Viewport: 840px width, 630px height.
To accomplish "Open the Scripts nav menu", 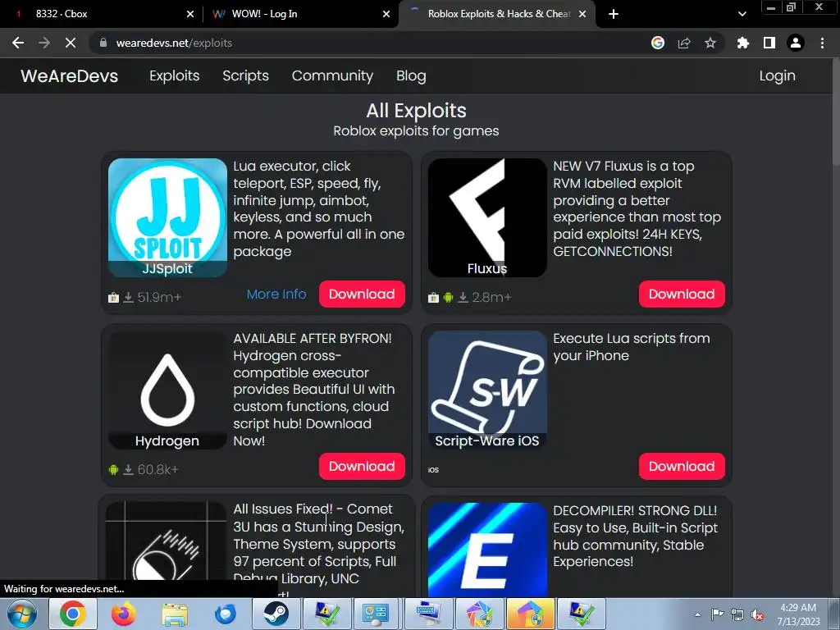I will [x=245, y=75].
